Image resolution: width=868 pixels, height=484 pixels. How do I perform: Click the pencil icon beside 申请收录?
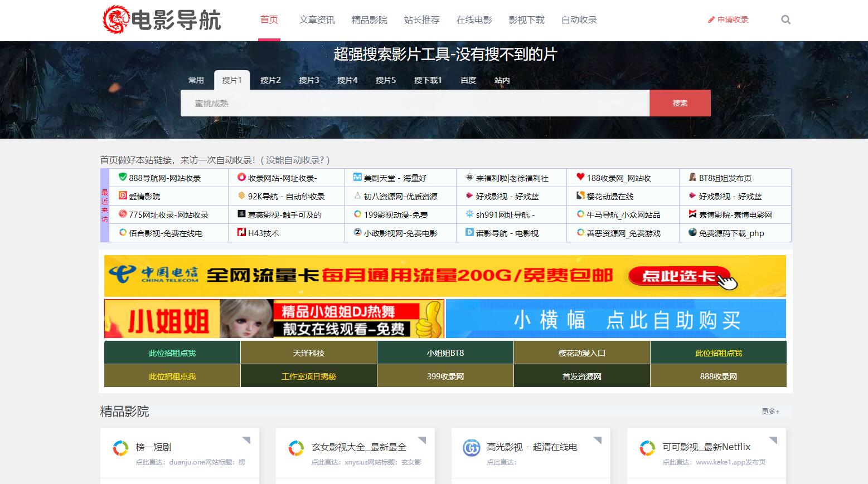coord(711,20)
